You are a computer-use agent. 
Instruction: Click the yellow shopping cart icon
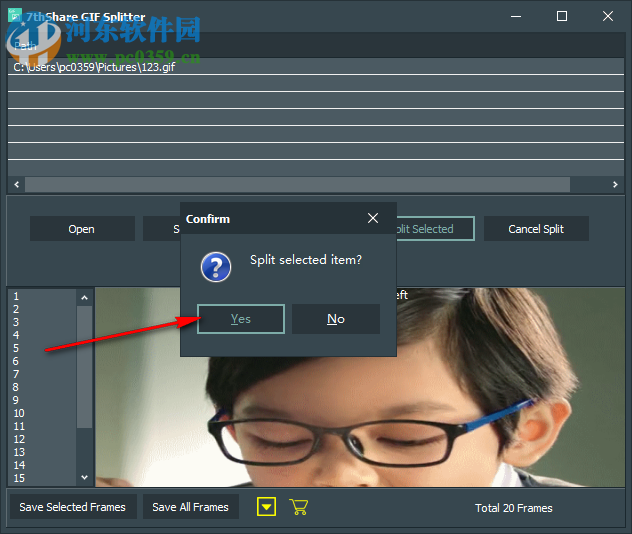(299, 507)
